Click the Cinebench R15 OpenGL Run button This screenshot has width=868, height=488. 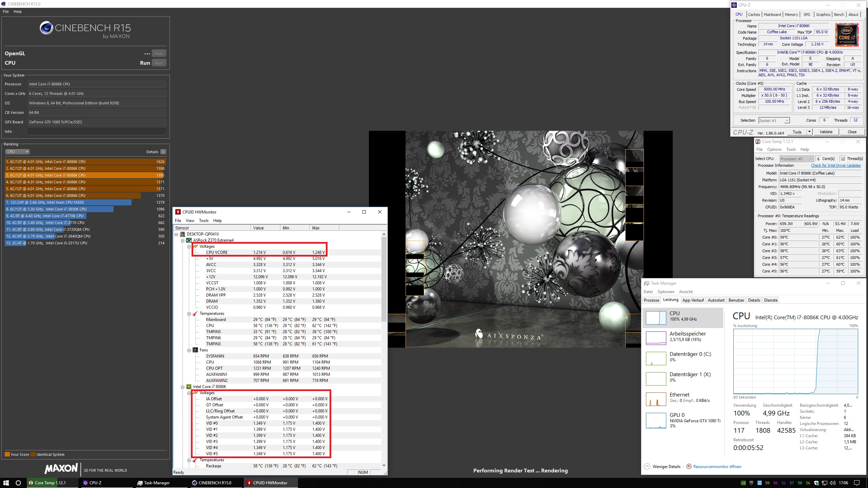tap(159, 53)
